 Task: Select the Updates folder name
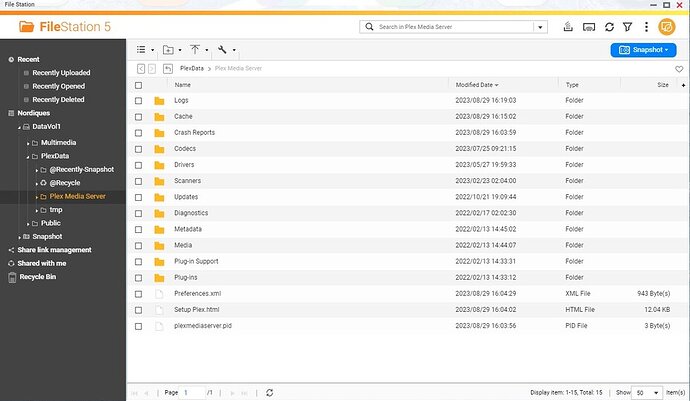tap(186, 197)
